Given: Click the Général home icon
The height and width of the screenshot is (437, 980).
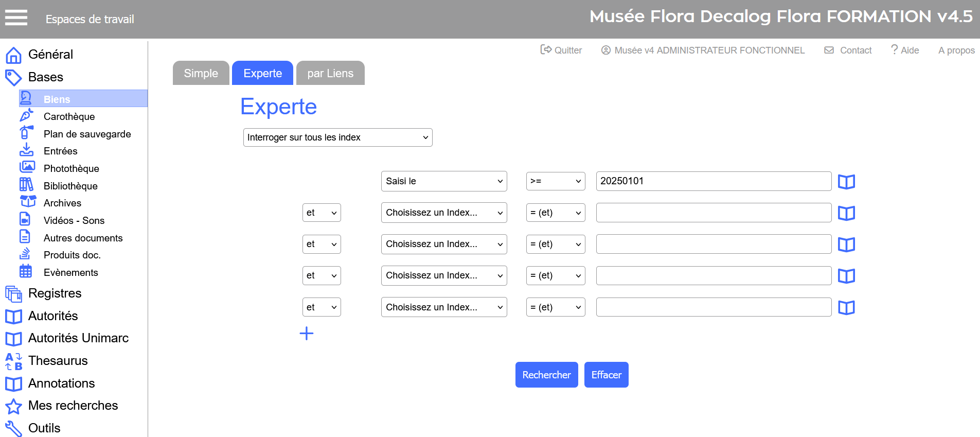Looking at the screenshot, I should point(13,55).
